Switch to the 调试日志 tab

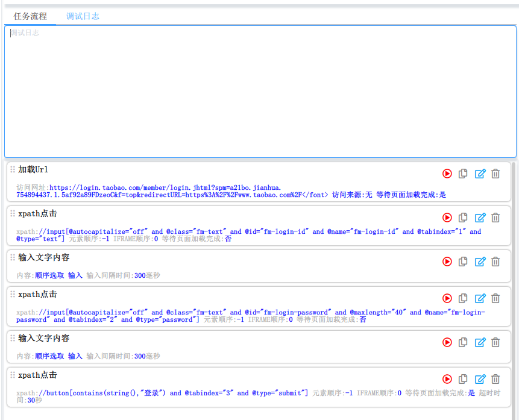pos(83,16)
